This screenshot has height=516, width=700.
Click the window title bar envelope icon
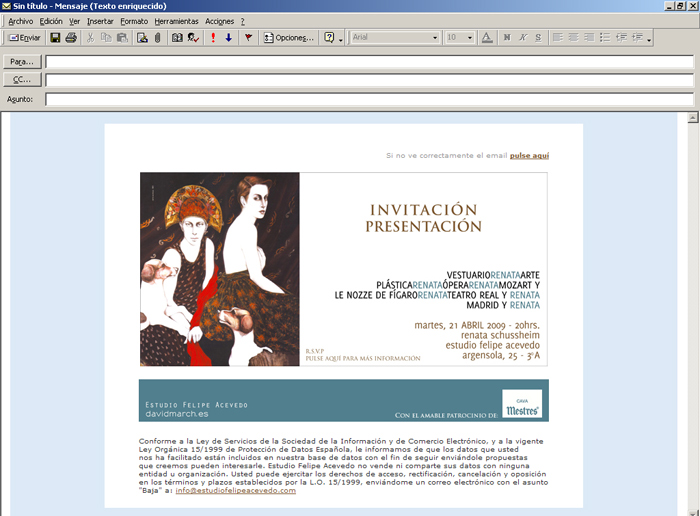[6, 6]
